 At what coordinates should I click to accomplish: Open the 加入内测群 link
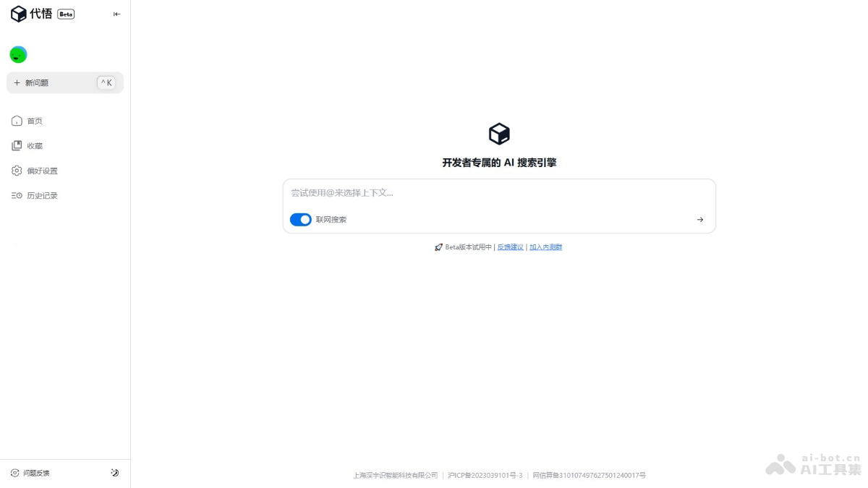point(545,247)
